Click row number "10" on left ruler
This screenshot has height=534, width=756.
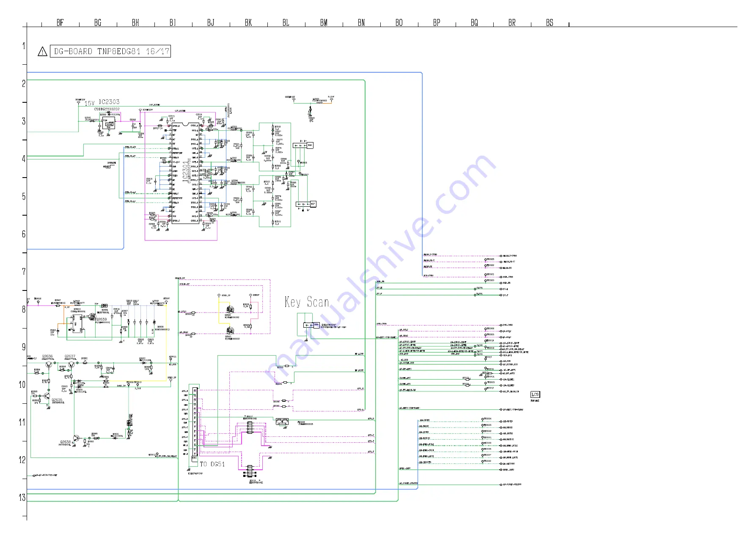coord(22,385)
